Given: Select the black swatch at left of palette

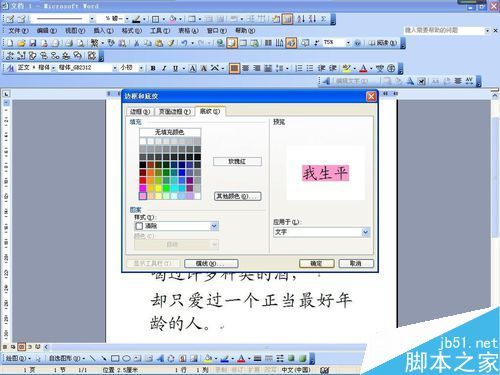Looking at the screenshot, I should click(x=143, y=165).
